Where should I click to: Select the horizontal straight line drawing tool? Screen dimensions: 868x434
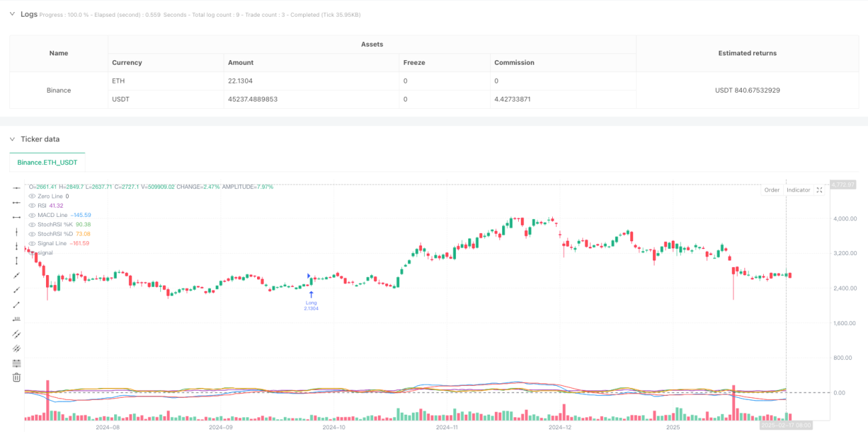17,188
